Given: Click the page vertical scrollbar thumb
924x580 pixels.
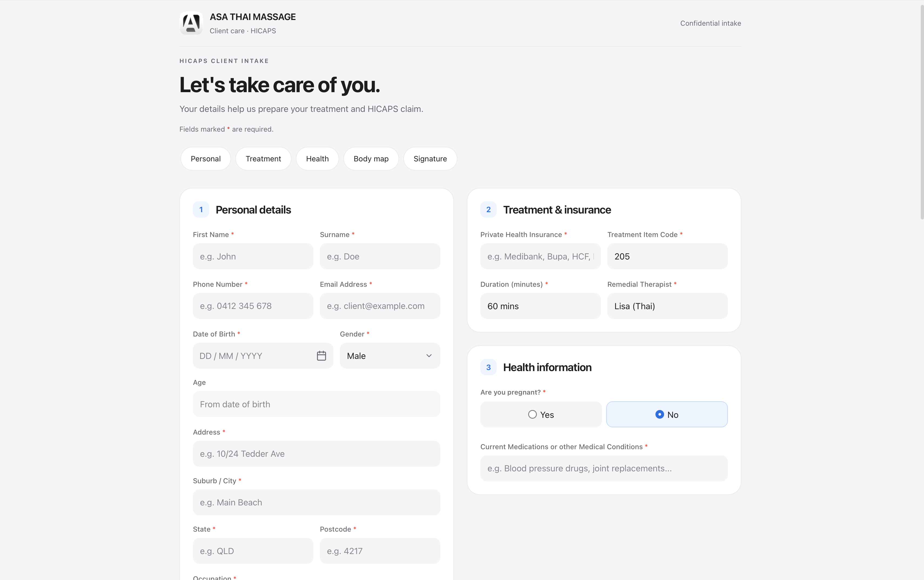Looking at the screenshot, I should [922, 112].
